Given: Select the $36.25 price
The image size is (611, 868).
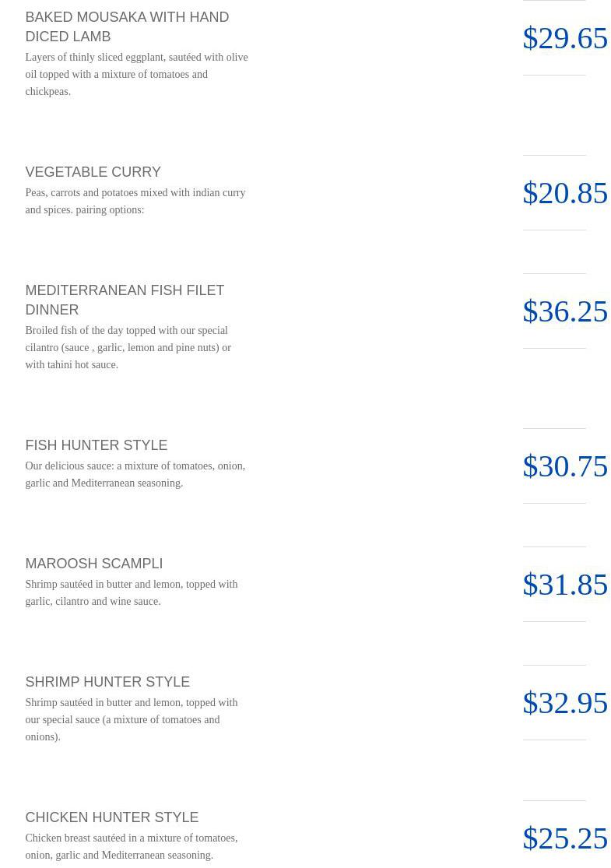Looking at the screenshot, I should (x=564, y=311).
